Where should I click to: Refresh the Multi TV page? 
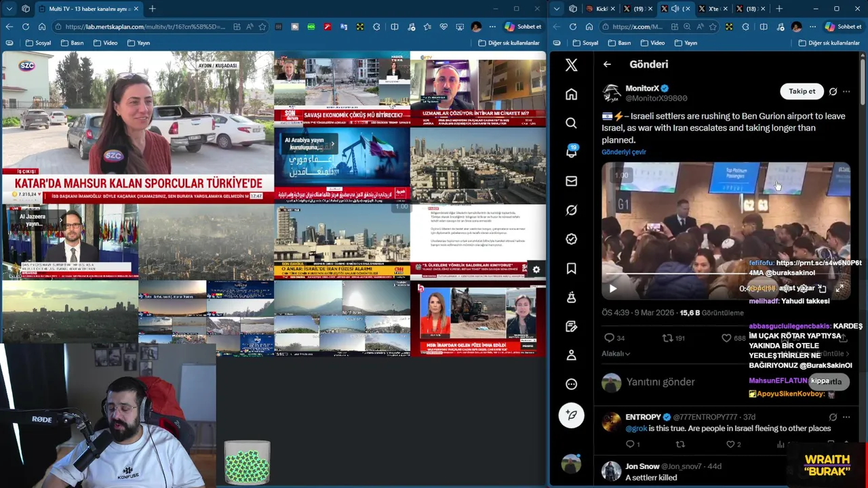[x=25, y=26]
